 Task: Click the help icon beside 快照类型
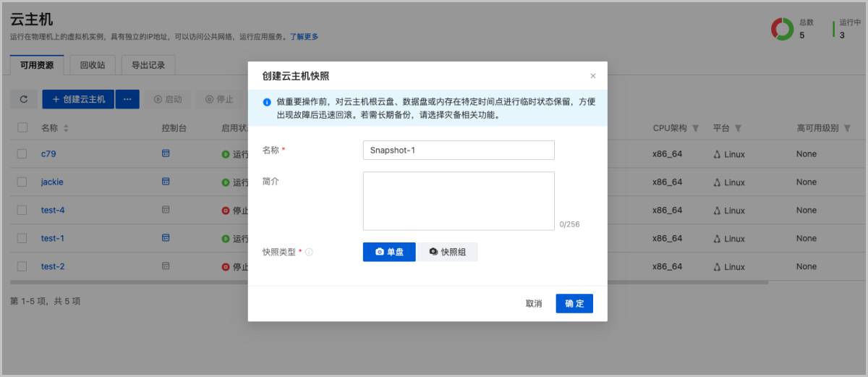309,253
